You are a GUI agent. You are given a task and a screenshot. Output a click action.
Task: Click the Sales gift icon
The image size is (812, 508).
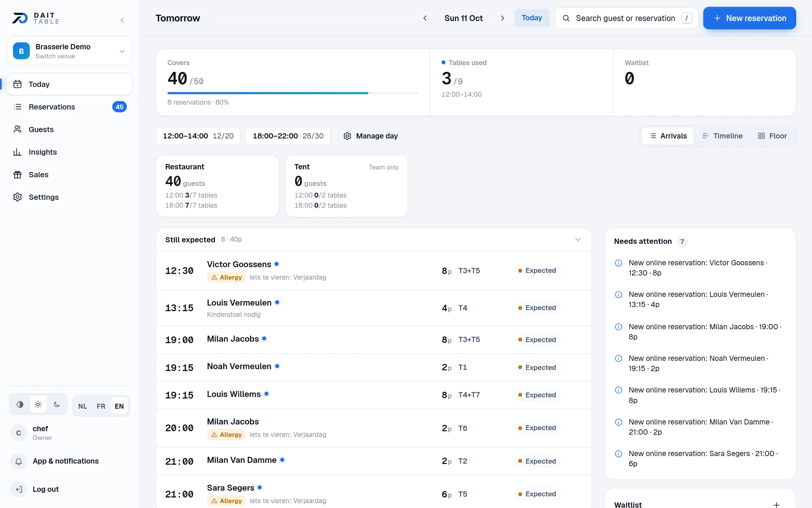pos(17,175)
